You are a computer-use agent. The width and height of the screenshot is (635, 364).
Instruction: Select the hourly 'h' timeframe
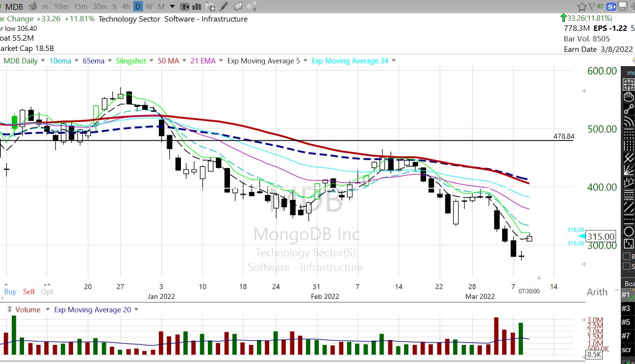pyautogui.click(x=115, y=6)
